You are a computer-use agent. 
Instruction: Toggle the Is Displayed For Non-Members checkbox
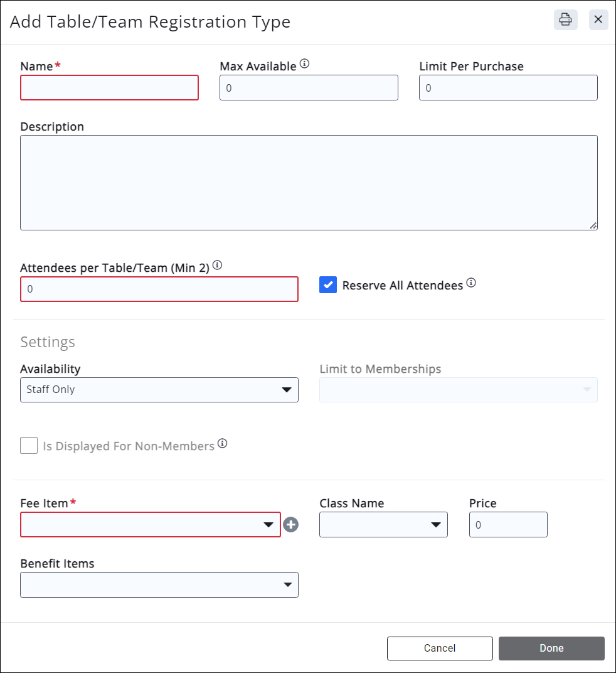[x=29, y=446]
